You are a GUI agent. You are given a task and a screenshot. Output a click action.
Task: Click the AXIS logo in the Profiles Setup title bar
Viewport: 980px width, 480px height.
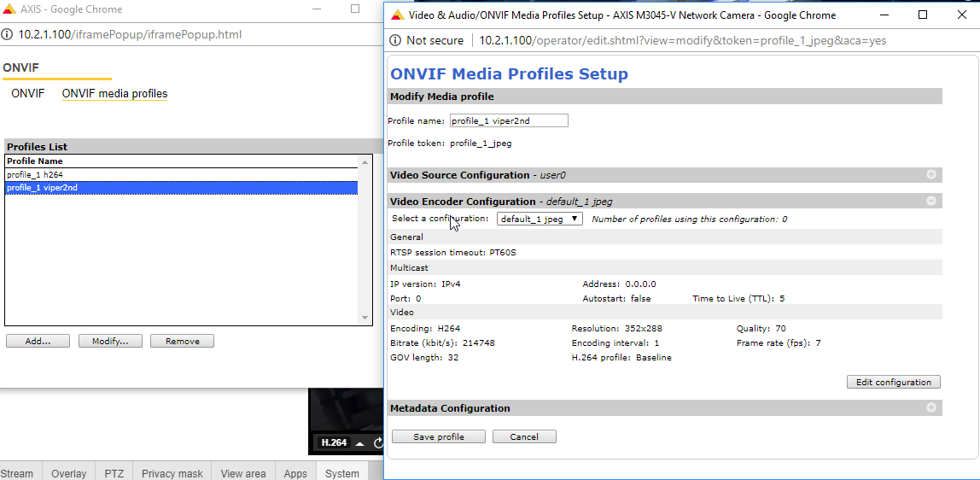[x=398, y=15]
